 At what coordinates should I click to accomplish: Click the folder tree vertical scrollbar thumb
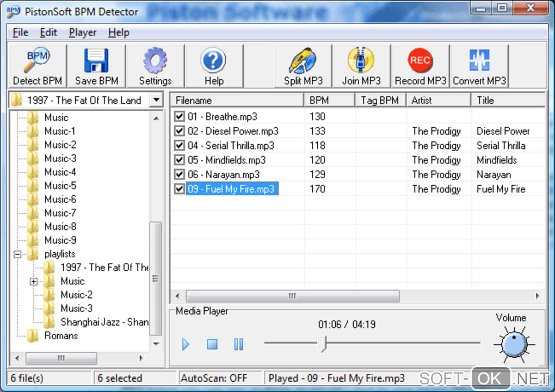(156, 278)
